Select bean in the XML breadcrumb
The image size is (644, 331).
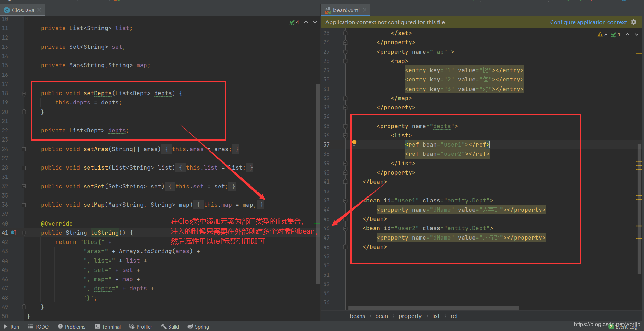pyautogui.click(x=381, y=316)
